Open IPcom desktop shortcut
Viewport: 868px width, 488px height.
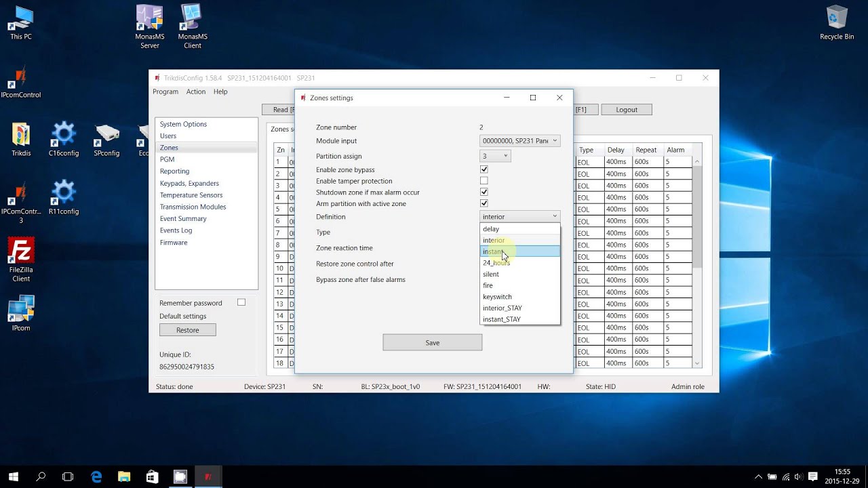pos(21,314)
